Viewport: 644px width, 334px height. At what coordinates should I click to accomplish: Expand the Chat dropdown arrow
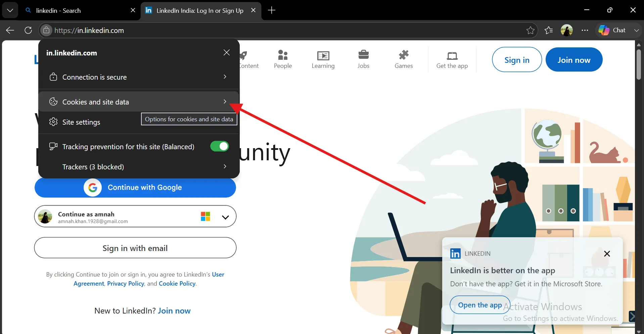coord(636,30)
